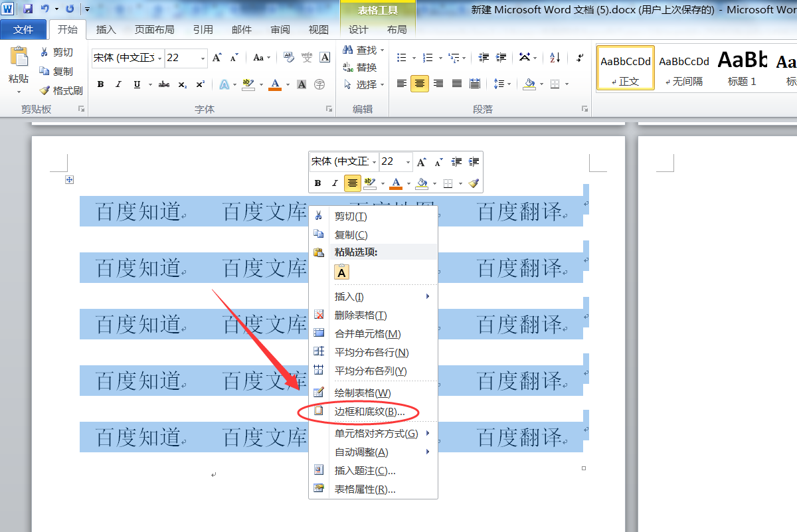Switch to Page Layout (页面布局) tab
797x532 pixels.
[154, 30]
